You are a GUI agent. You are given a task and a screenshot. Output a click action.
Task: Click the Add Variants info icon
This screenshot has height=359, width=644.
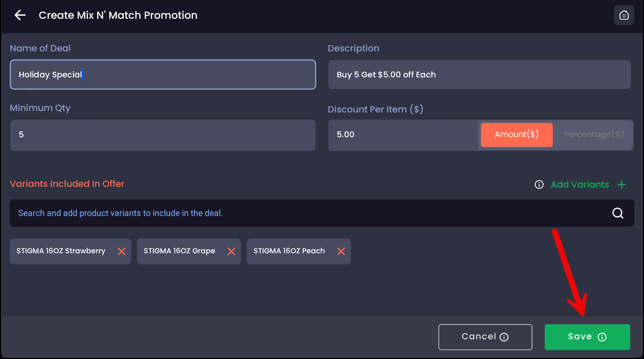539,184
